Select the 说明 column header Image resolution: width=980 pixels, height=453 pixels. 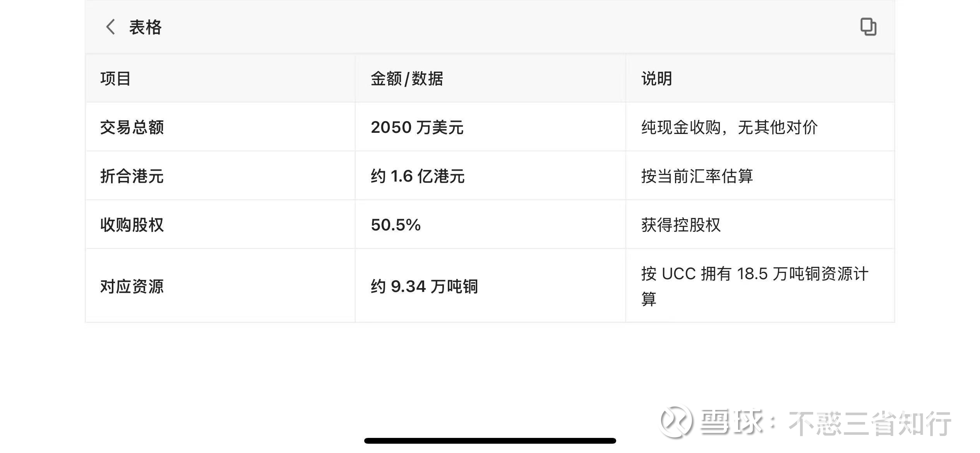point(656,79)
